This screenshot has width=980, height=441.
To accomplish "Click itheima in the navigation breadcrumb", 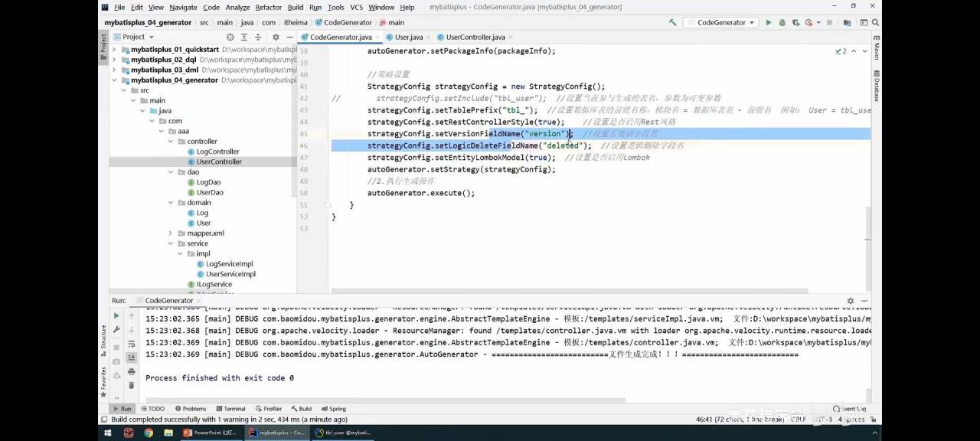I will click(x=295, y=23).
